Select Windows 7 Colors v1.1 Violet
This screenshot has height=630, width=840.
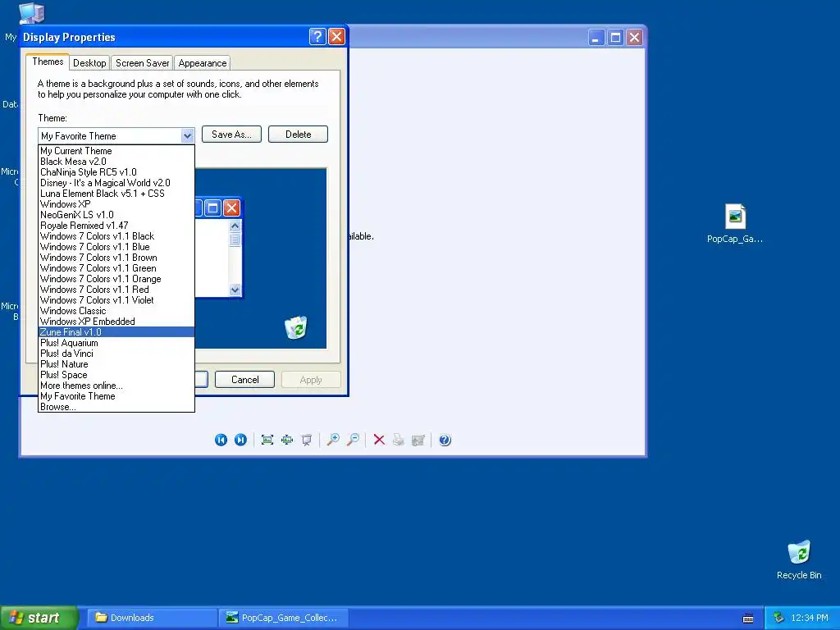click(x=116, y=300)
